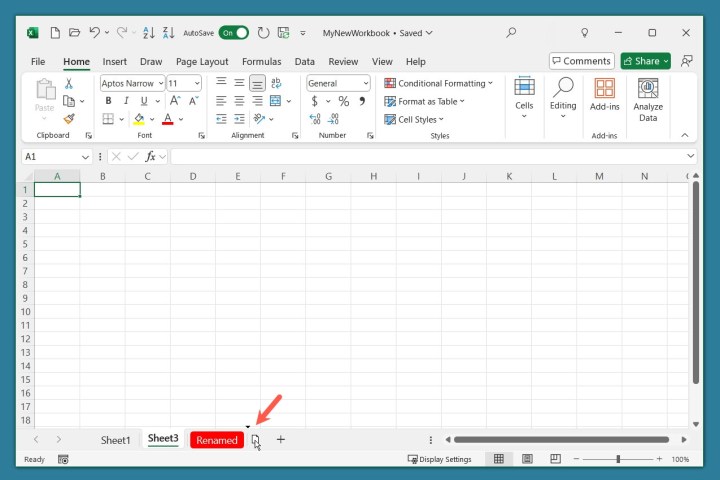The image size is (720, 480).
Task: Click the zoom slider in the status bar
Action: coord(618,459)
